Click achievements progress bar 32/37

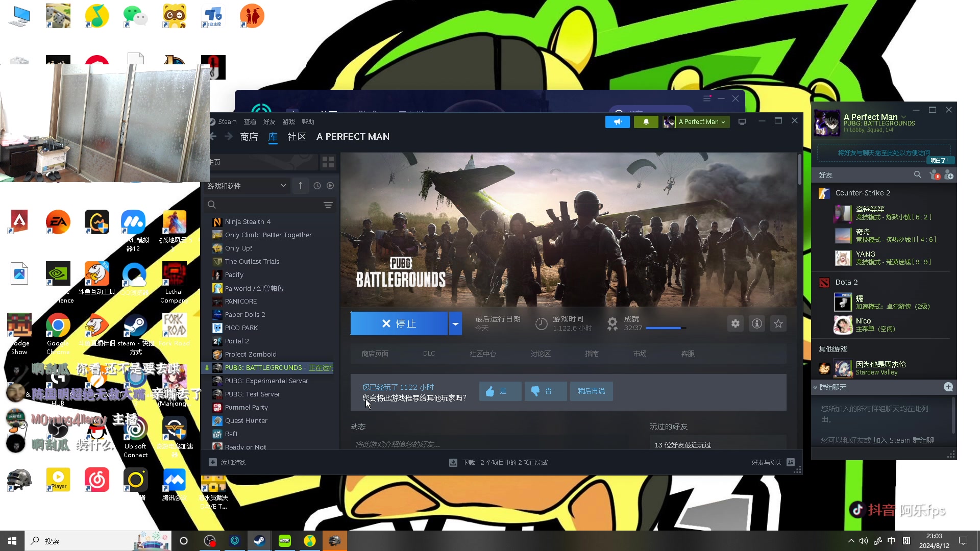666,328
